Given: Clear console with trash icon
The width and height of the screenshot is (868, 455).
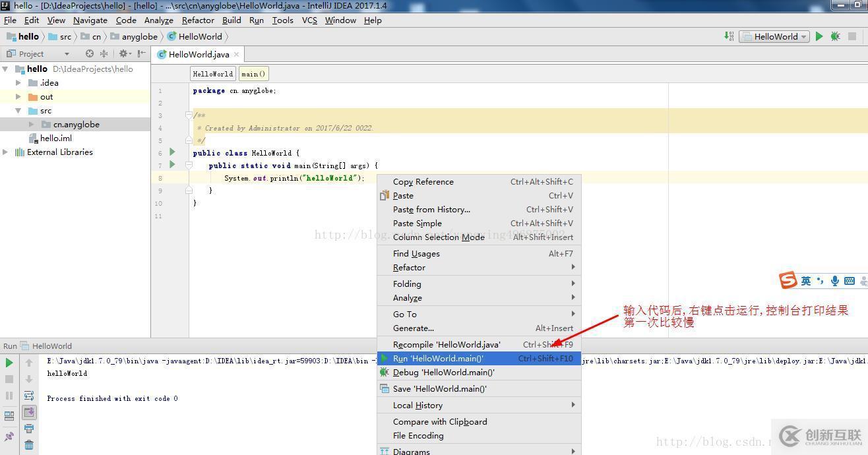Looking at the screenshot, I should (x=29, y=445).
